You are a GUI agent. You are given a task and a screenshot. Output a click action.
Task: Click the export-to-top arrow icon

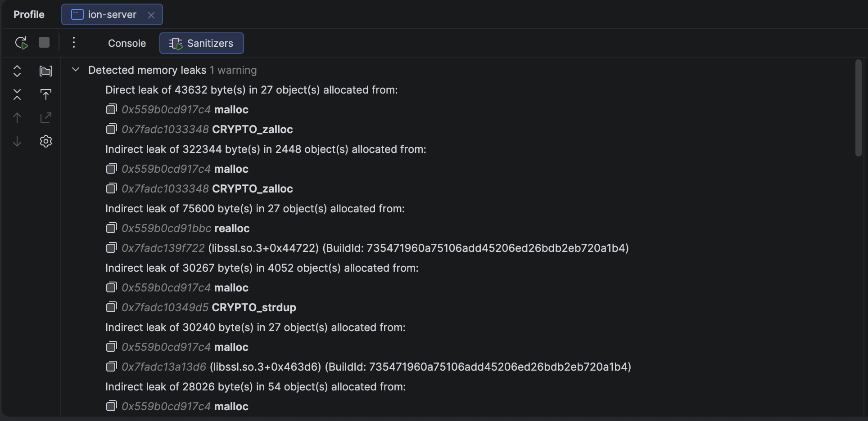click(x=46, y=94)
